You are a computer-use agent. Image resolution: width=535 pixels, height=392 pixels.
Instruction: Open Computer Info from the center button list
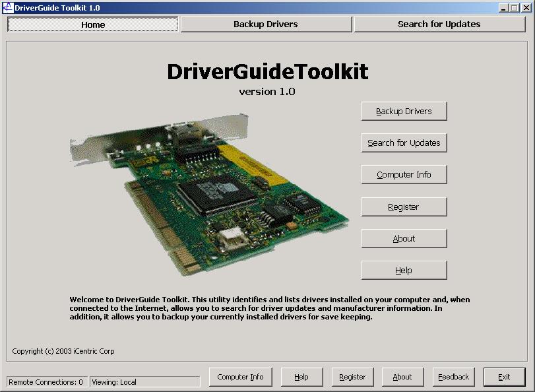[x=404, y=174]
